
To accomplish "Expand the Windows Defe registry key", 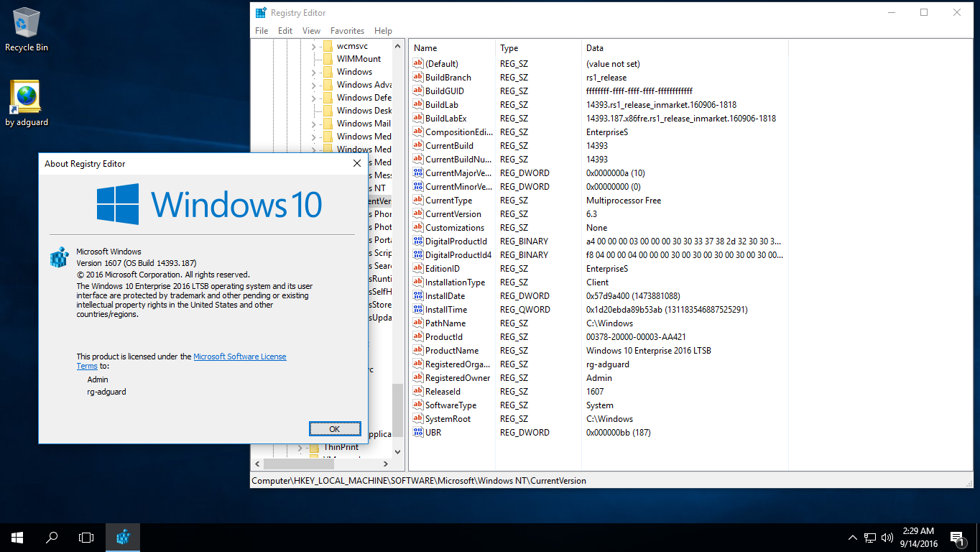I will click(314, 98).
